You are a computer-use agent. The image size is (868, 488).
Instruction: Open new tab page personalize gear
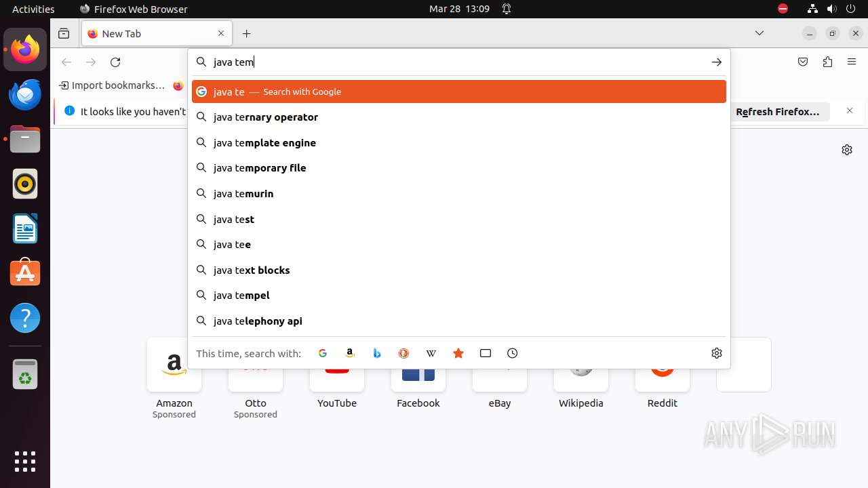tap(847, 150)
